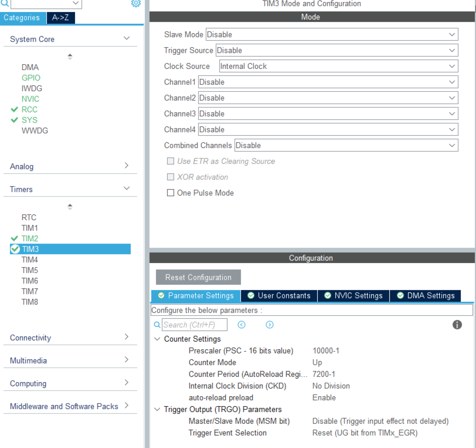Enable One Pulse Mode checkbox
This screenshot has height=448, width=476.
171,193
